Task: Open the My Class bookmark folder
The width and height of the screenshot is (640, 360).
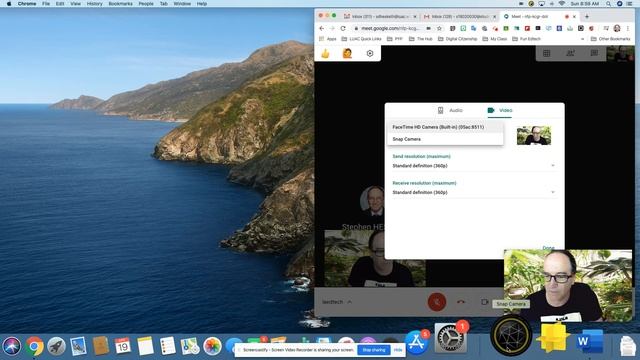Action: point(495,39)
